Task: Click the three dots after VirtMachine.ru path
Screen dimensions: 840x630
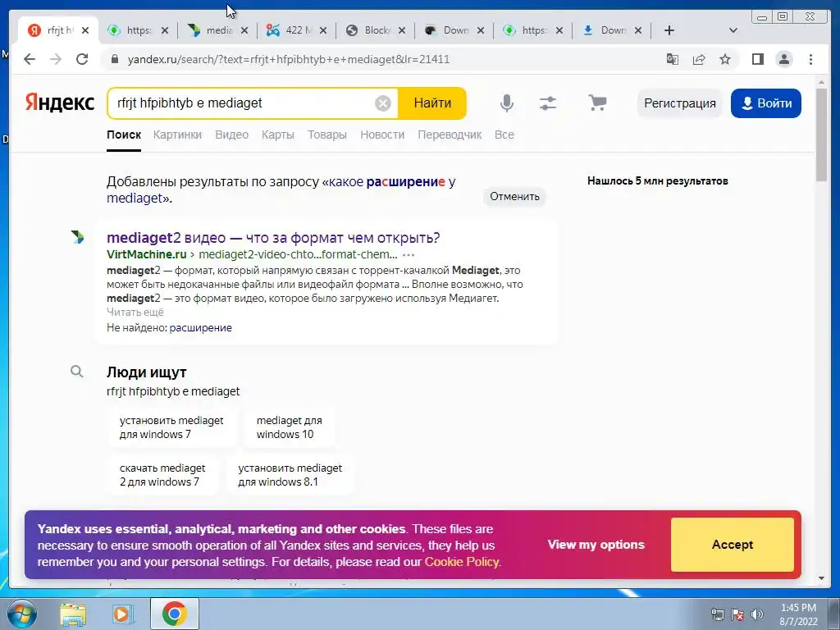Action: (x=409, y=255)
